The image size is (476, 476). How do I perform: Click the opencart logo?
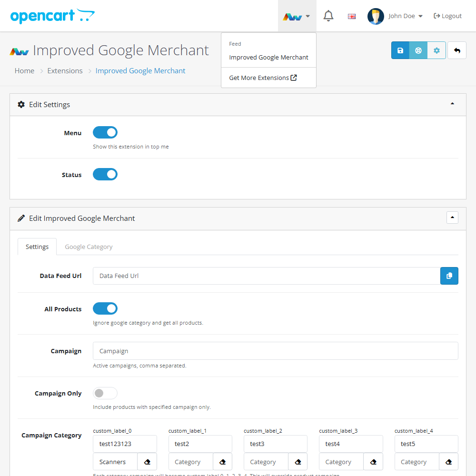coord(52,16)
